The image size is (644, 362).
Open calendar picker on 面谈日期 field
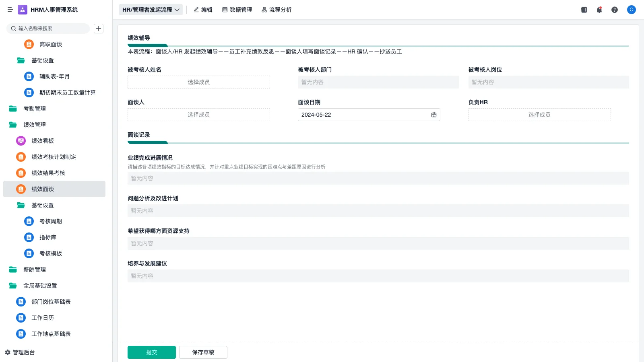(x=434, y=115)
